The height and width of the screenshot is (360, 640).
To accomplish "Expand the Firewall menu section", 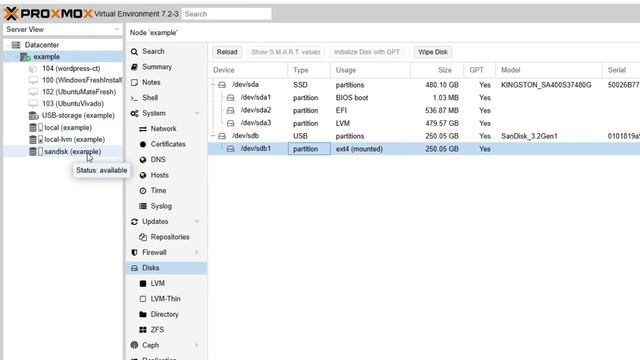I will click(x=197, y=253).
